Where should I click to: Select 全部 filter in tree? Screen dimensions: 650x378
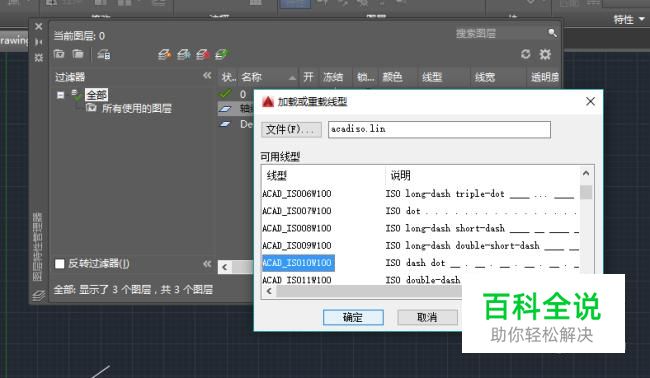pos(96,95)
